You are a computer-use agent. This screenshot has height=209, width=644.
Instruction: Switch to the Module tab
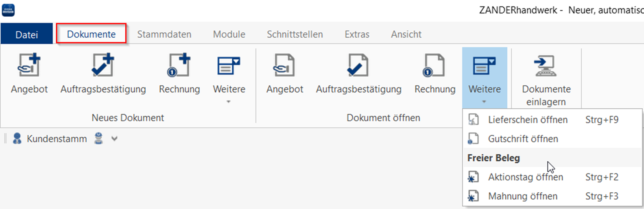(x=229, y=35)
